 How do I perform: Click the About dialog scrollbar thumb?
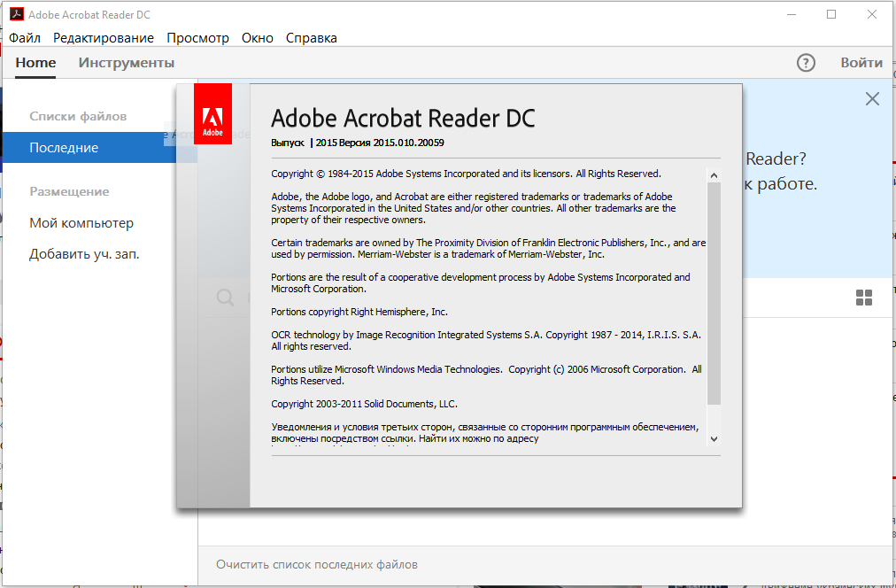714,294
